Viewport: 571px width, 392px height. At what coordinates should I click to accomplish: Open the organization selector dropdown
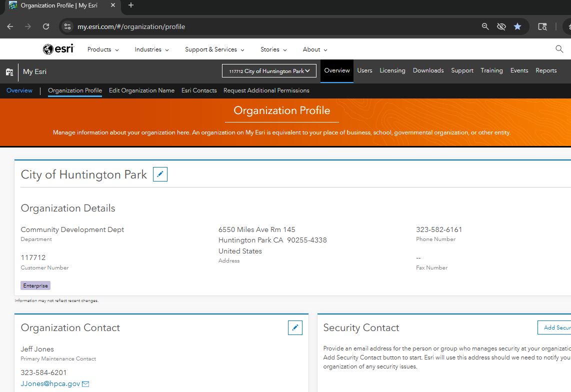point(269,71)
